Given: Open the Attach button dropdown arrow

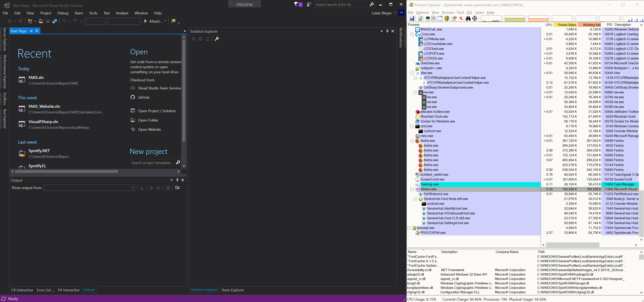Looking at the screenshot, I should [165, 21].
